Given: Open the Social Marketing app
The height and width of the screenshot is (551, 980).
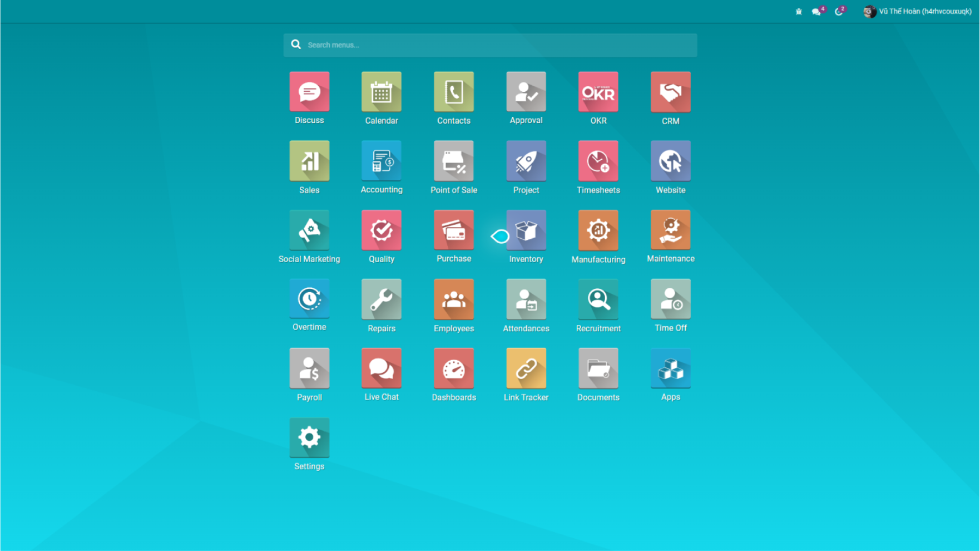Looking at the screenshot, I should [309, 230].
